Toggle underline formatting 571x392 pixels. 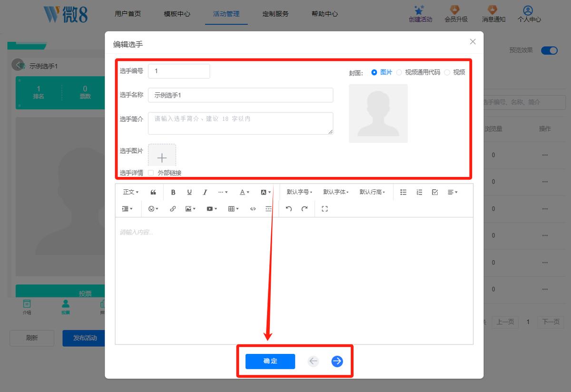coord(189,192)
